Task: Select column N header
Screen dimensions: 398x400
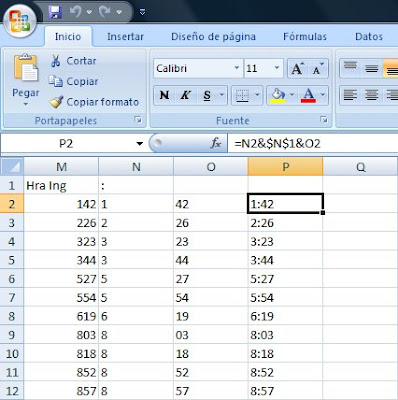Action: 136,167
